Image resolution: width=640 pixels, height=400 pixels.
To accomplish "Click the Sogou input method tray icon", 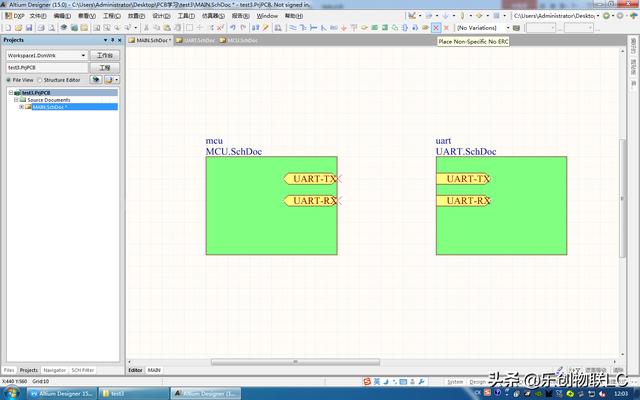I will click(x=487, y=393).
